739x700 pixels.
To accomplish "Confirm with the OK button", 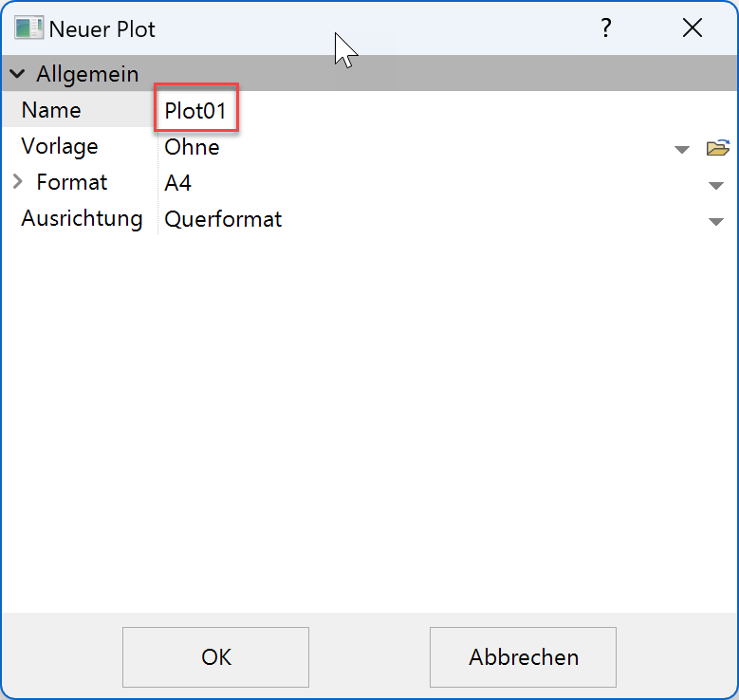I will point(215,656).
